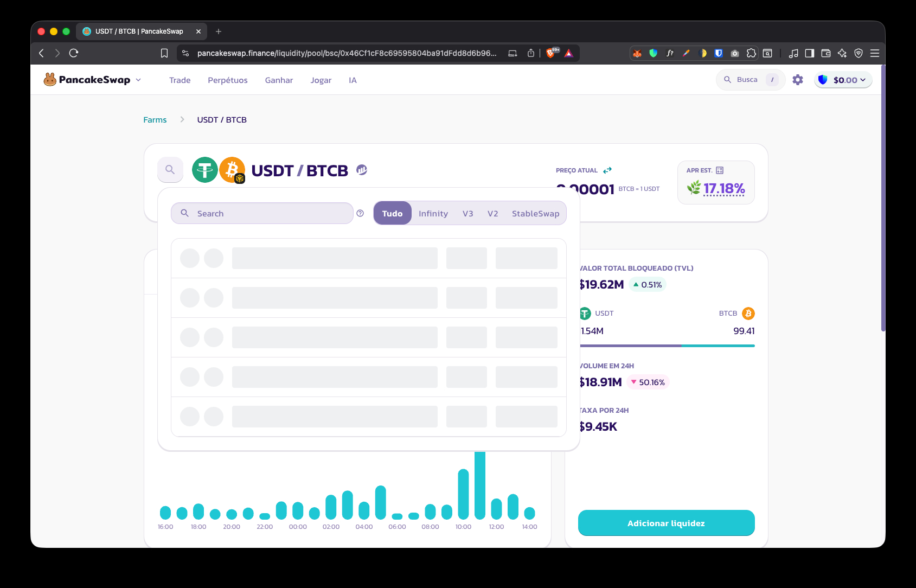Toggle the browser sidebar panel

(810, 53)
